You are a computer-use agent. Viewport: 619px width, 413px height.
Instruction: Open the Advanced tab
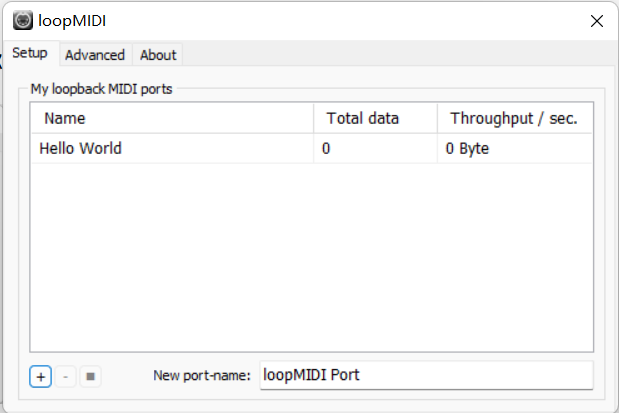[95, 55]
